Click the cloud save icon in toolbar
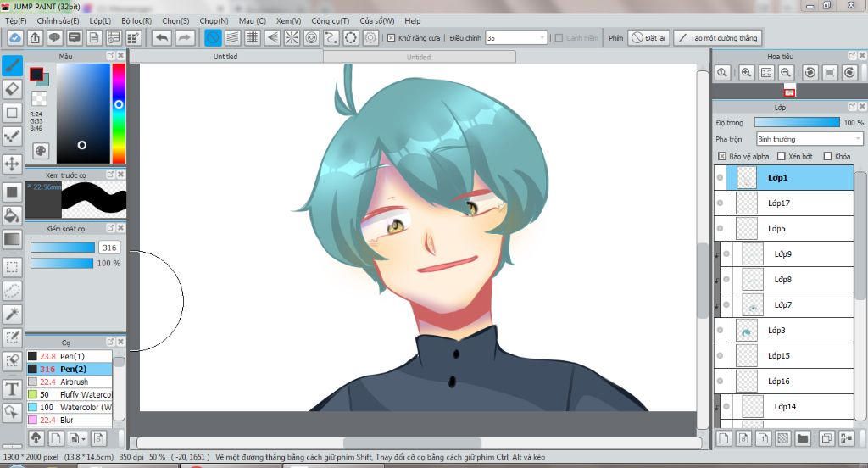868x468 pixels. (x=15, y=37)
